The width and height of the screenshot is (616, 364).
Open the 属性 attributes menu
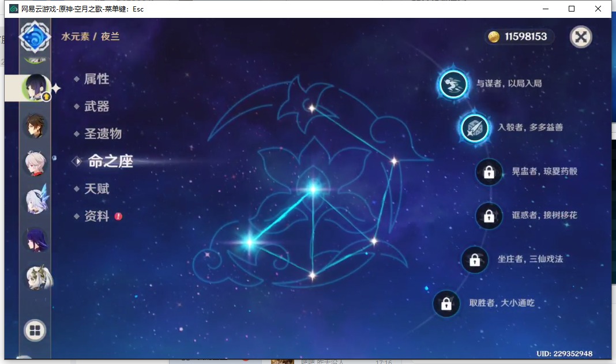[x=97, y=79]
